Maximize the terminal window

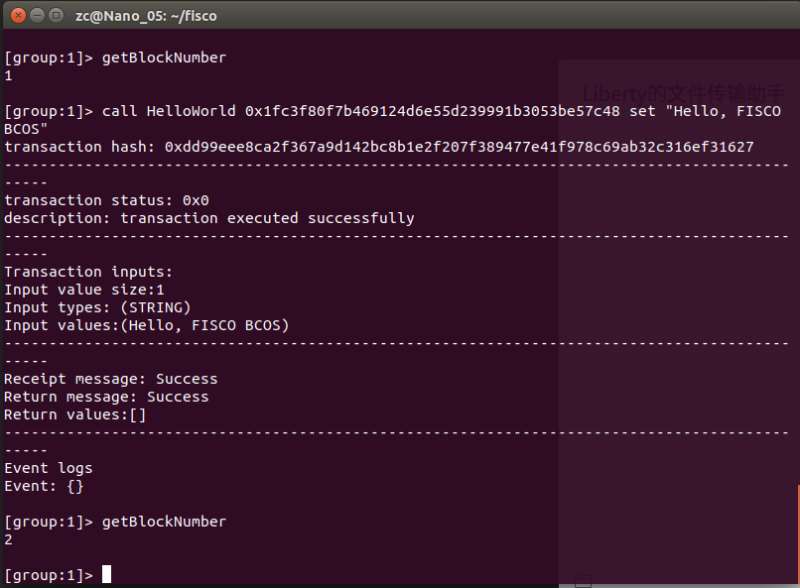click(56, 16)
